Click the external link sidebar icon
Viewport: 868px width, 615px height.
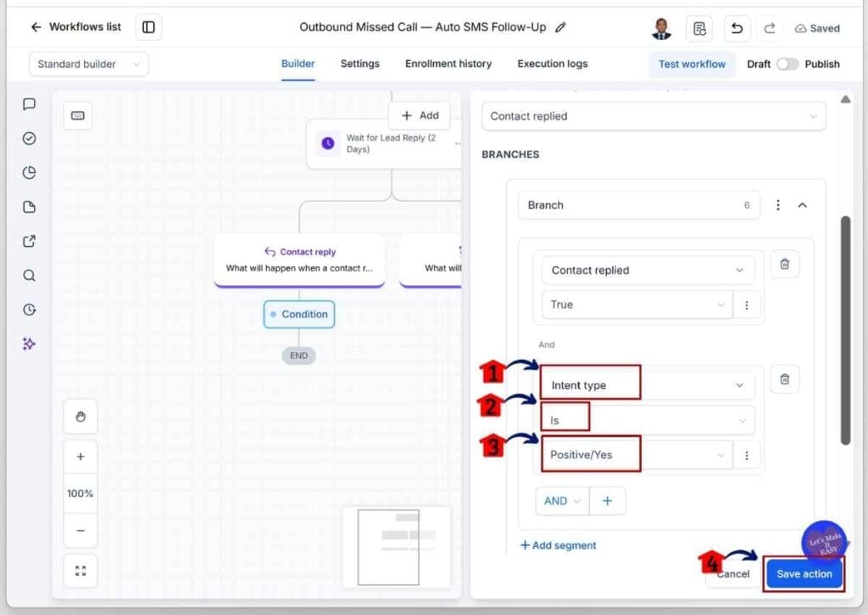pyautogui.click(x=30, y=241)
